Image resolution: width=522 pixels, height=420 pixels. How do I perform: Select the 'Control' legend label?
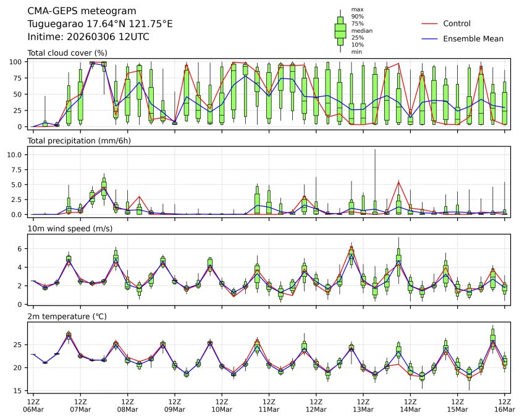pos(457,23)
